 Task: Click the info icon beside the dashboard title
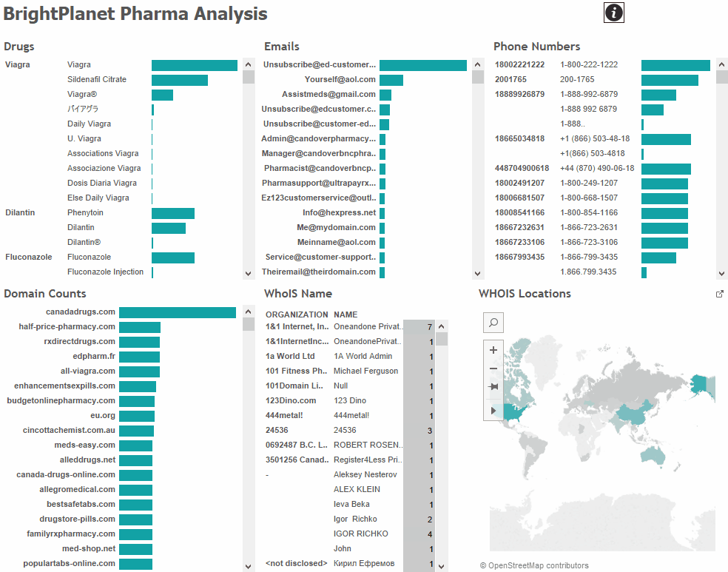614,13
